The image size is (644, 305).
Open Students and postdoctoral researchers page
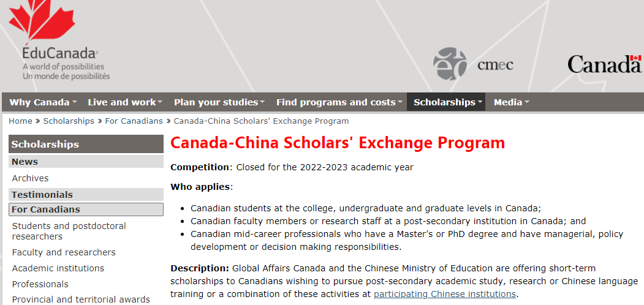[69, 231]
